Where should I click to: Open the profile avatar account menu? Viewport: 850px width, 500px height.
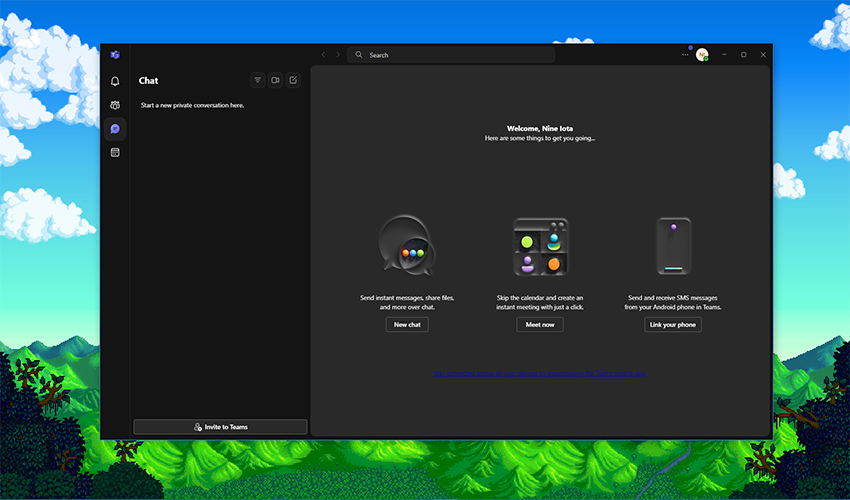(702, 55)
